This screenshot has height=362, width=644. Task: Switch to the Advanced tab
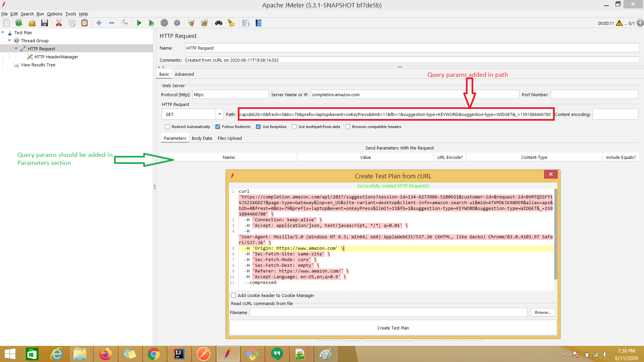point(184,74)
